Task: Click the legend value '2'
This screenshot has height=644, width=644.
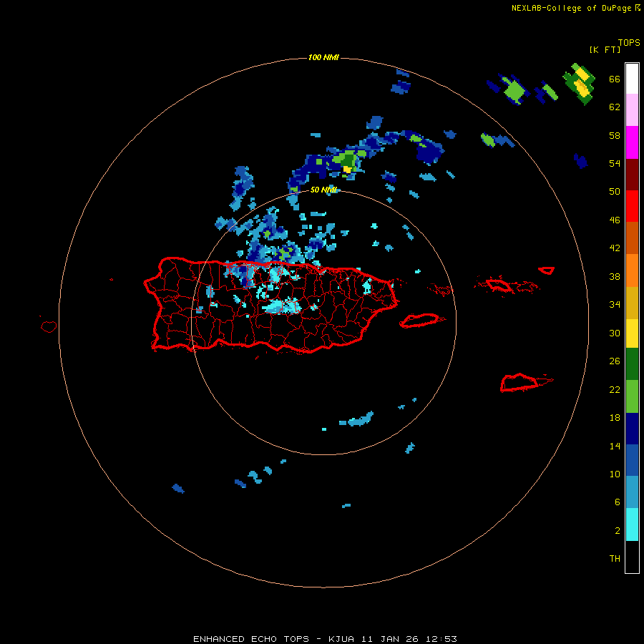Action: click(618, 530)
